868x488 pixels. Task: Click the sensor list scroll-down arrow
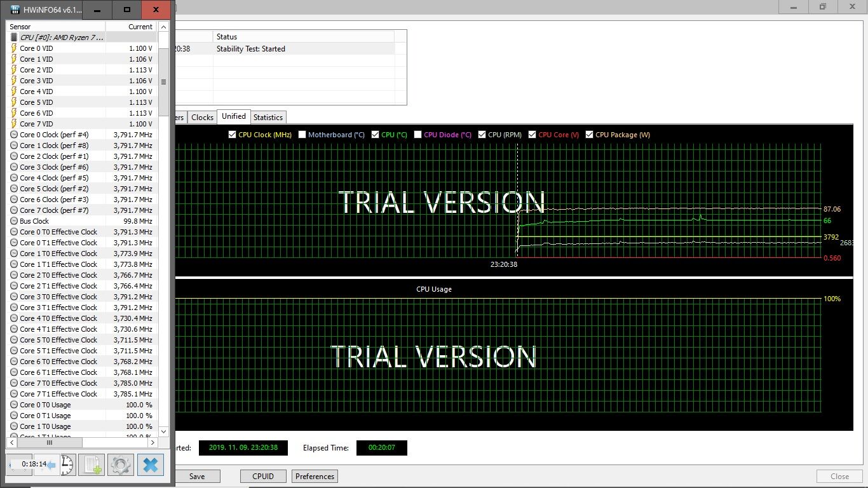click(163, 431)
